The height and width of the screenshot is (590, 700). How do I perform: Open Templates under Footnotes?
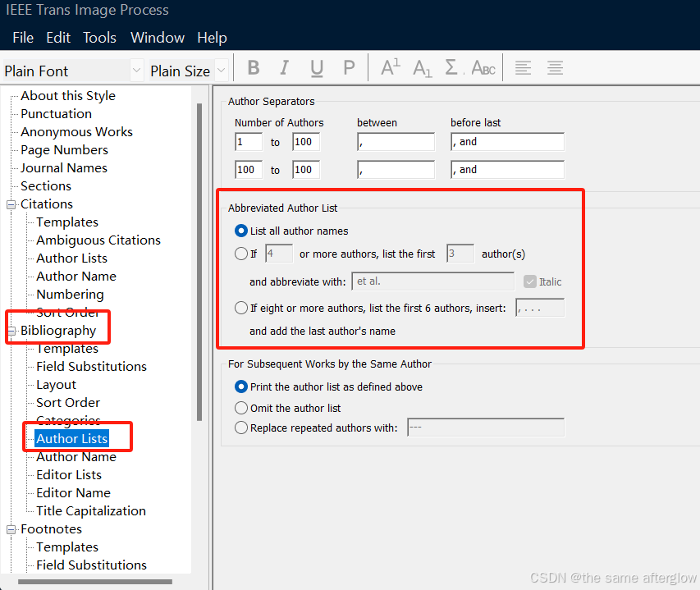pyautogui.click(x=67, y=547)
